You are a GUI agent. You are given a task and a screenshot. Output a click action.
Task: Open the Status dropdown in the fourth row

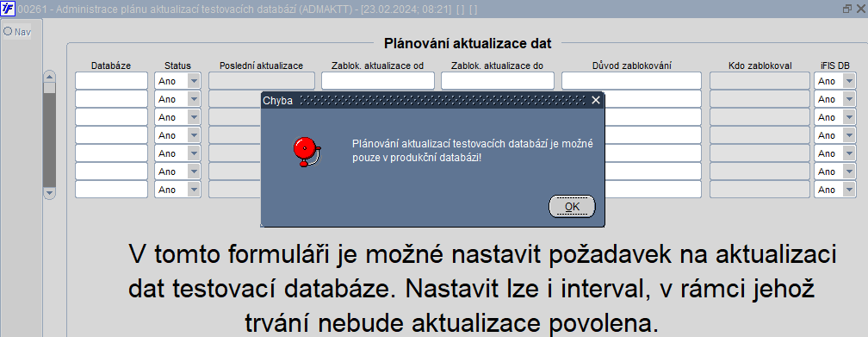point(194,135)
